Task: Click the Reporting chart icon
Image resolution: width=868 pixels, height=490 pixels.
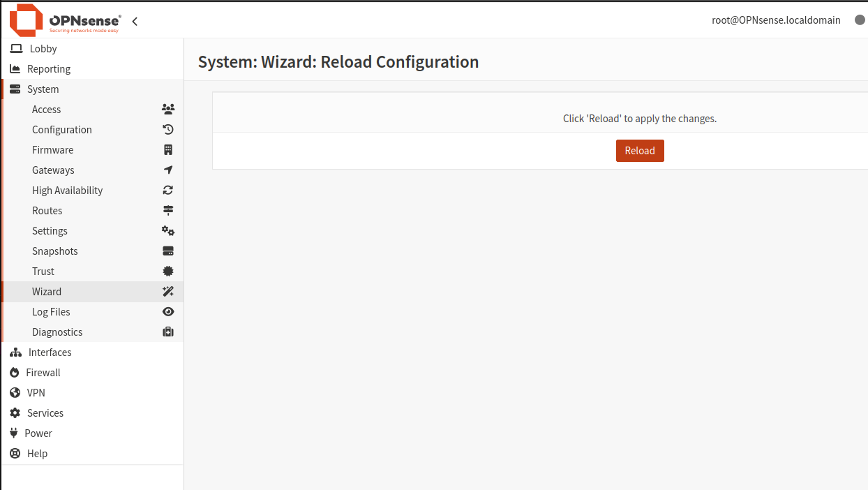Action: (15, 69)
